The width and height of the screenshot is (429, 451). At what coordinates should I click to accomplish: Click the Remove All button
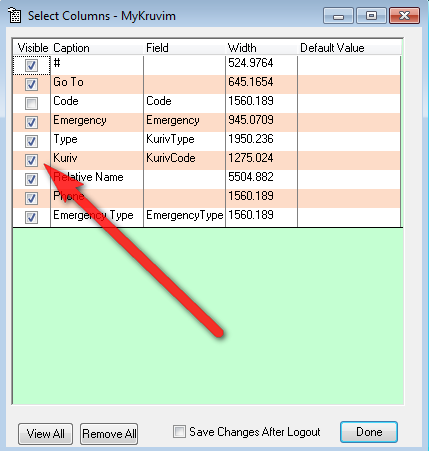(109, 434)
